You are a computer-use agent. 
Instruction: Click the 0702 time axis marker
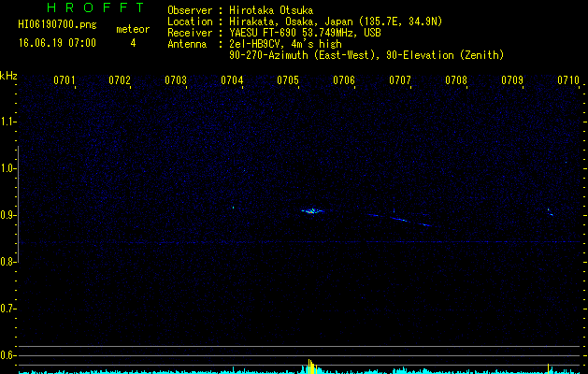[120, 79]
